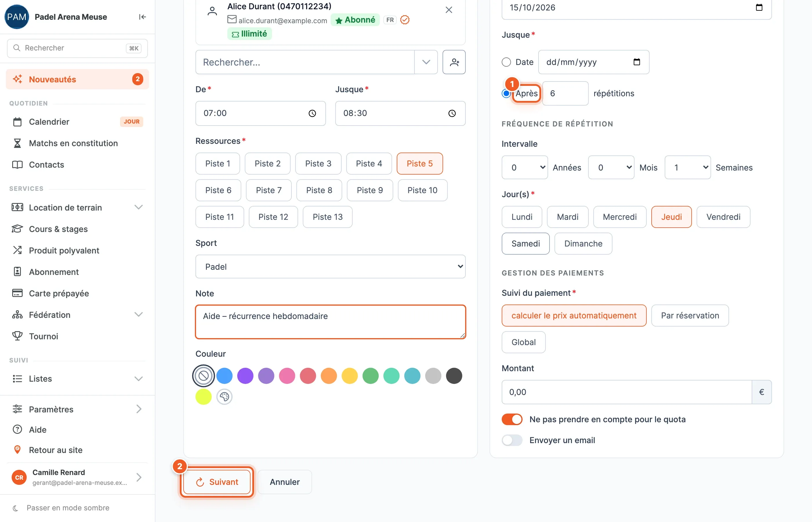Expand the Listes submenu
812x522 pixels.
pos(138,379)
